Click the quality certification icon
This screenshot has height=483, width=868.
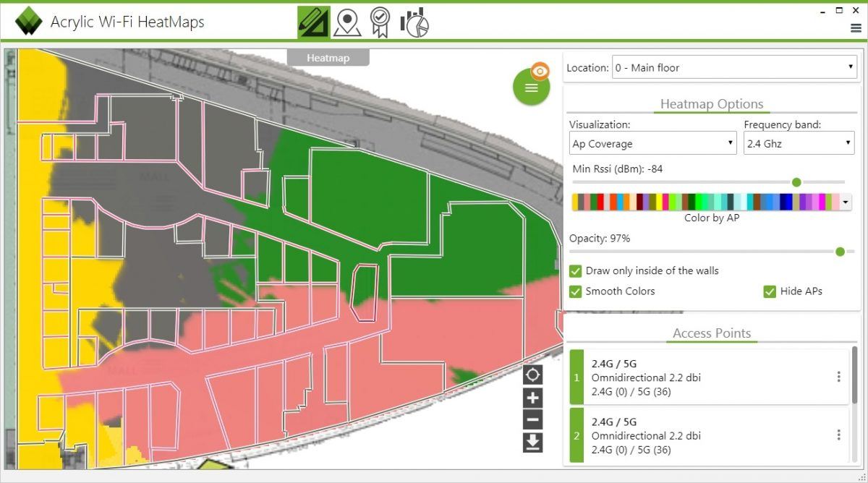click(x=379, y=22)
